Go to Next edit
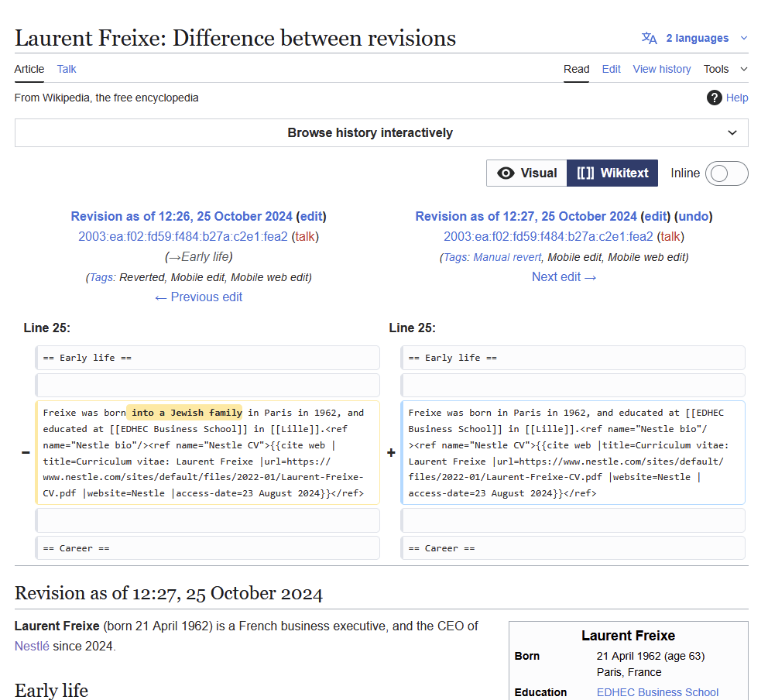This screenshot has height=700, width=768. click(564, 276)
